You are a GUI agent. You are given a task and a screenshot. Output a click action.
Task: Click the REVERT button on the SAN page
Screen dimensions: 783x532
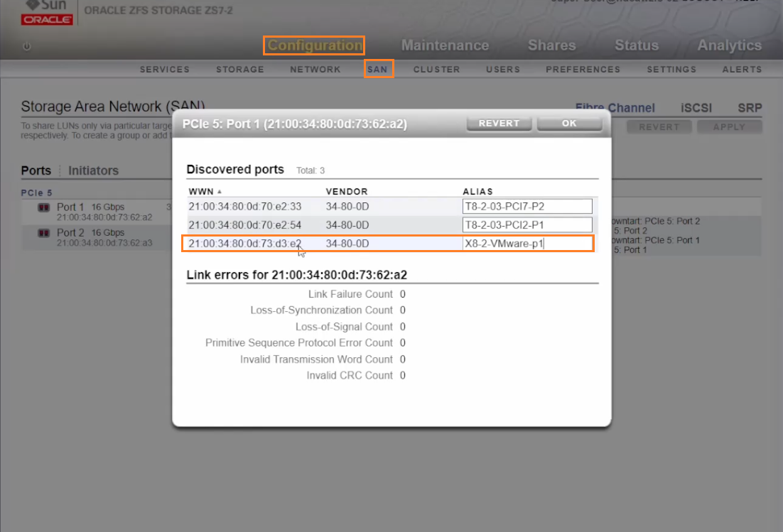[x=659, y=127]
